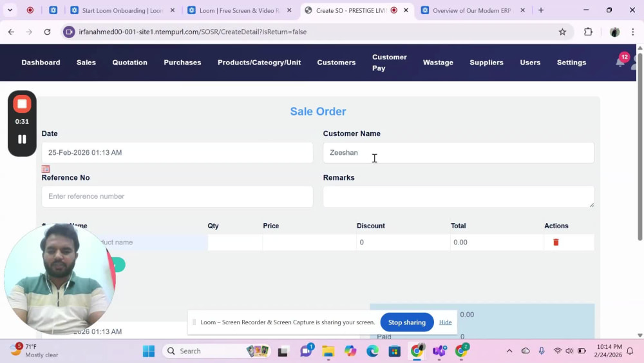Screen dimensions: 644x363
Task: Click the Date field showing 25-Feb-2026
Action: (x=177, y=153)
